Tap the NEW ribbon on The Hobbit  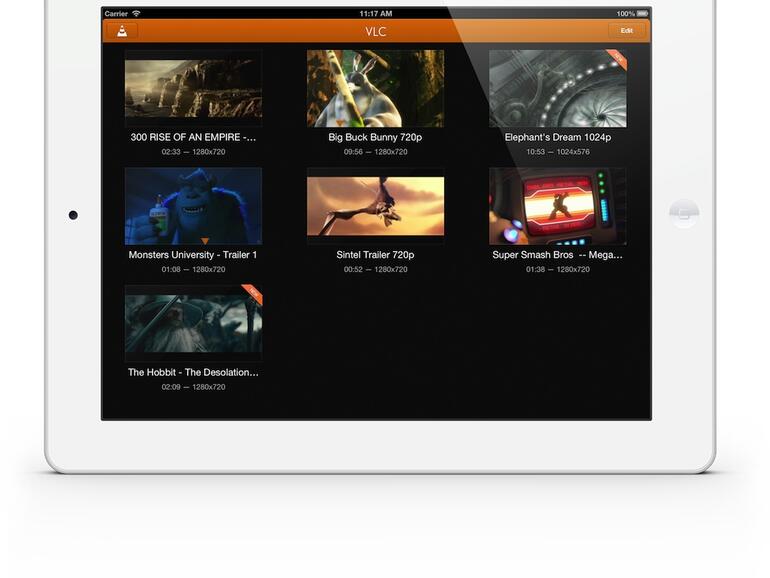tap(253, 294)
